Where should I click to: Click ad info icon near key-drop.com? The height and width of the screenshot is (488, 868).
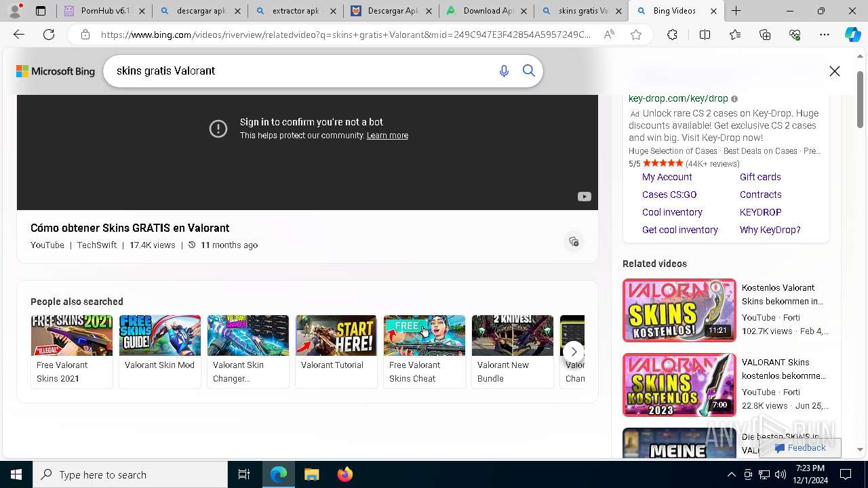(x=734, y=99)
